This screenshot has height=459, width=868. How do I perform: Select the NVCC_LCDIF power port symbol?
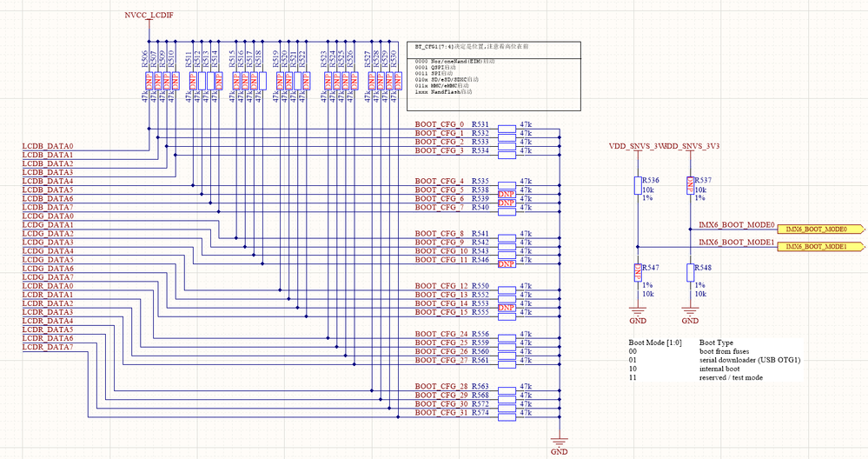149,16
